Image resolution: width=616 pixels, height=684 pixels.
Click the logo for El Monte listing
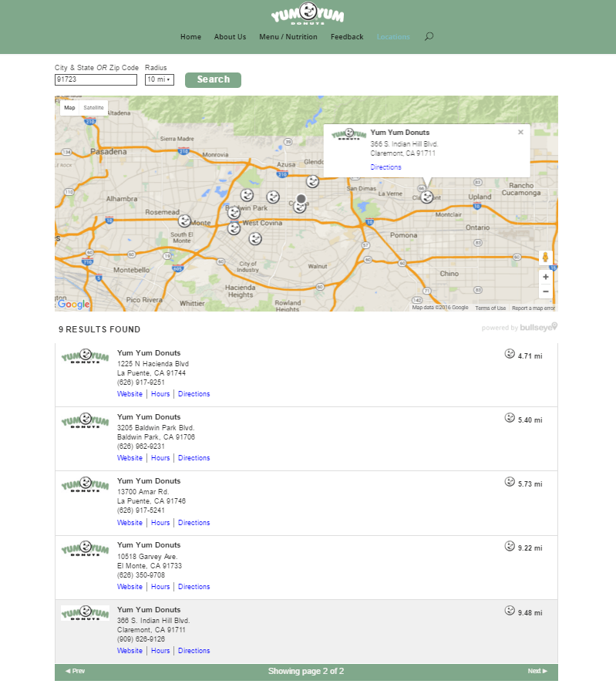85,549
